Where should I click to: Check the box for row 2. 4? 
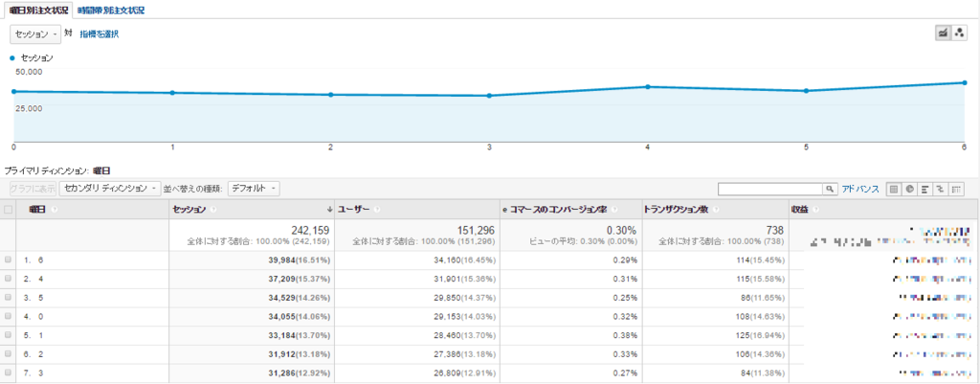click(8, 279)
